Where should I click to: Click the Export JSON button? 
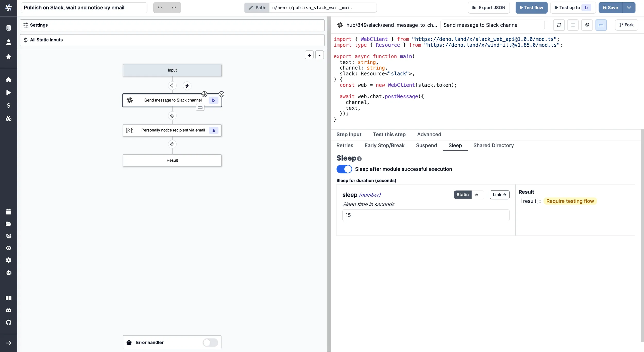tap(489, 8)
